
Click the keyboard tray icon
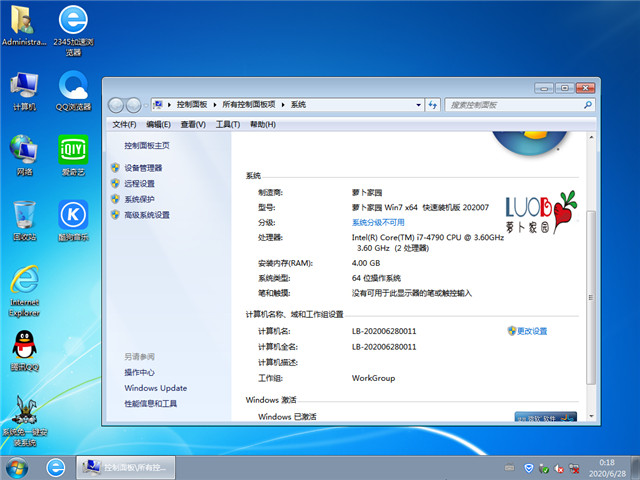(x=509, y=467)
